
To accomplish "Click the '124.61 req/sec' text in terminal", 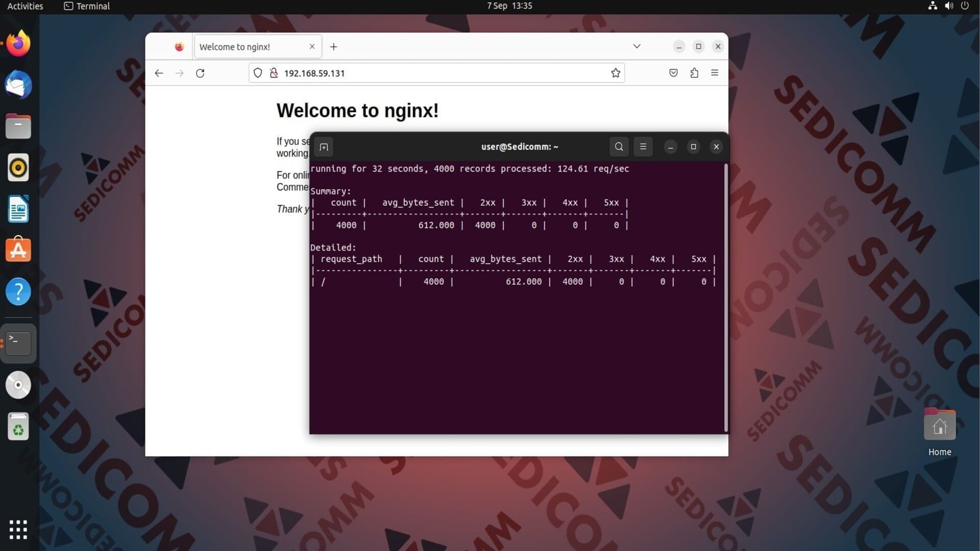I will coord(593,169).
